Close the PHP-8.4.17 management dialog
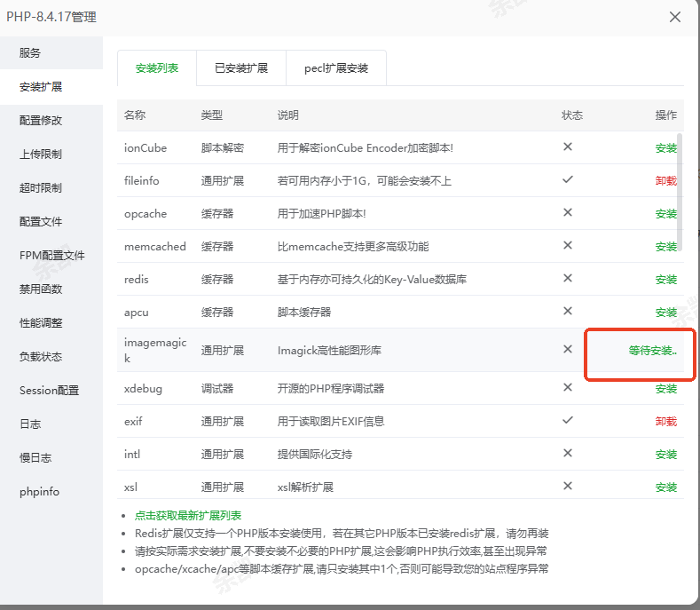 pos(674,17)
